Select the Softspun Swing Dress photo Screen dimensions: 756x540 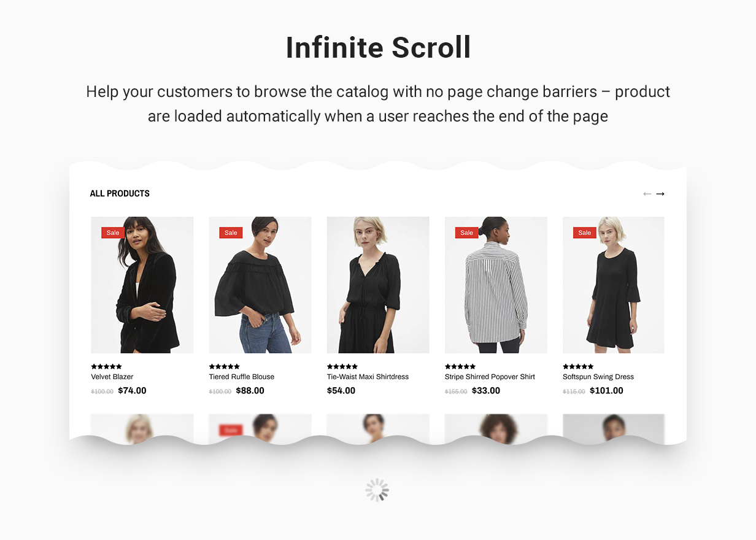614,285
